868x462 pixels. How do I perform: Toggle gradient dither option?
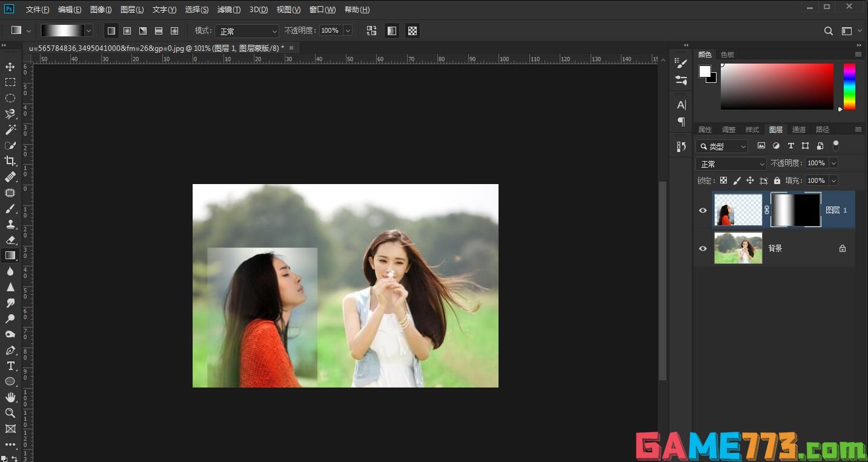[392, 31]
